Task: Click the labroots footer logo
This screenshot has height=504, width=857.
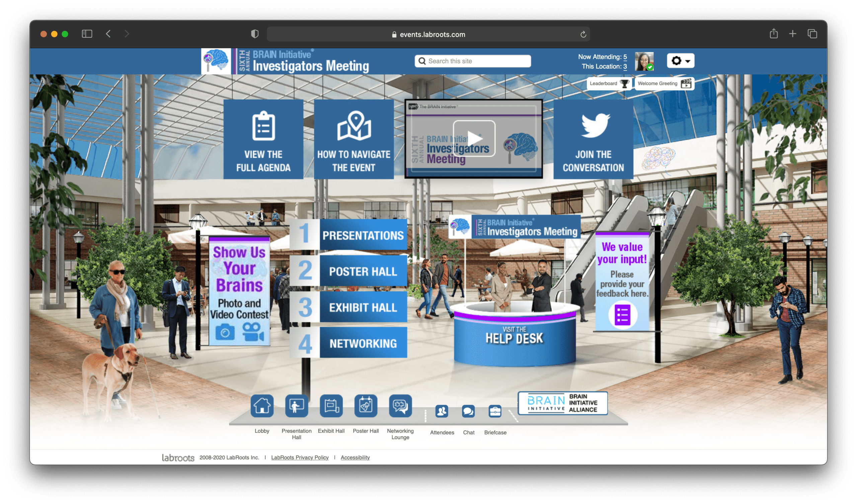Action: coord(178,458)
